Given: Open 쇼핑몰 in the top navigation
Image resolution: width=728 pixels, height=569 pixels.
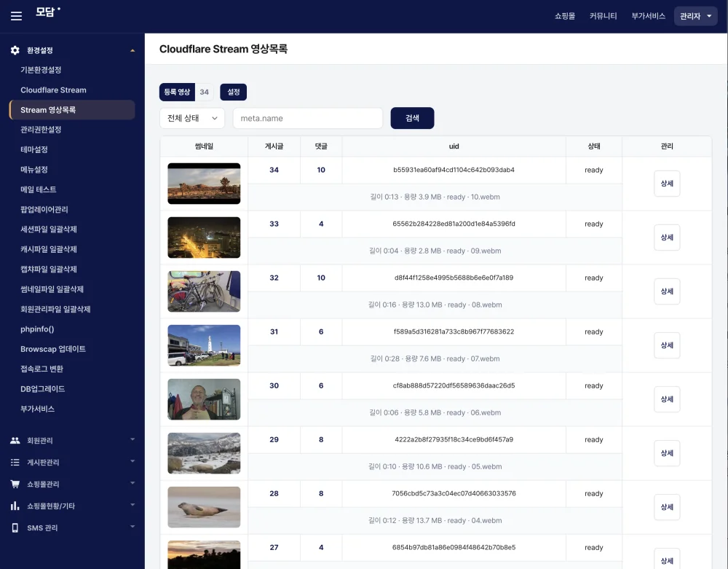Looking at the screenshot, I should (x=565, y=16).
